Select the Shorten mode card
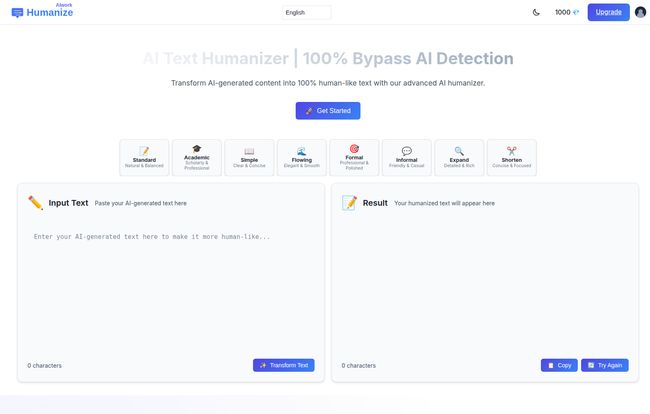 512,157
